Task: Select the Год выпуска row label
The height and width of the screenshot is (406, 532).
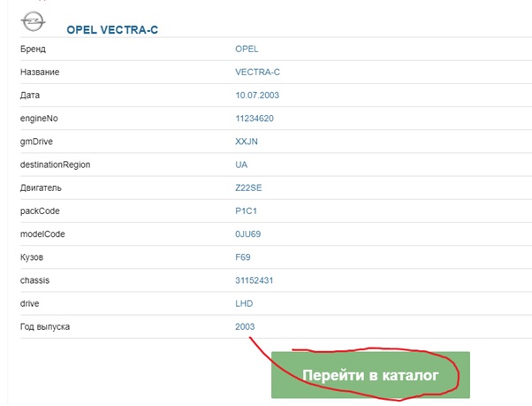Action: click(44, 326)
